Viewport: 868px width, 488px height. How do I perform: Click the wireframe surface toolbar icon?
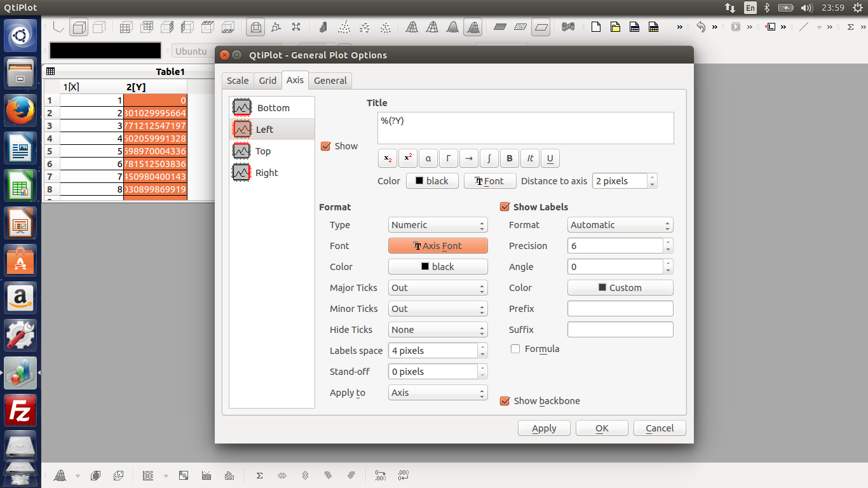pyautogui.click(x=412, y=27)
